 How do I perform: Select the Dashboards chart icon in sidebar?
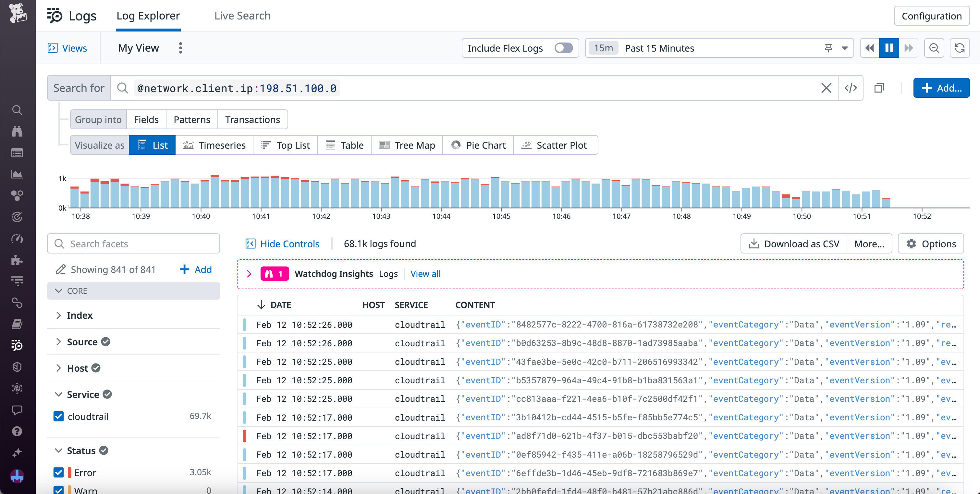(17, 174)
